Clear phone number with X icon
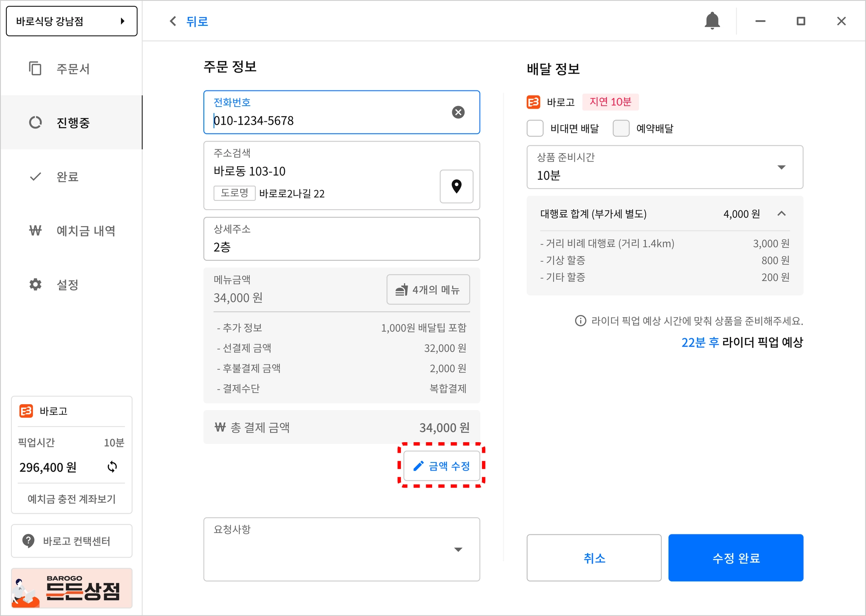This screenshot has height=616, width=866. [458, 112]
